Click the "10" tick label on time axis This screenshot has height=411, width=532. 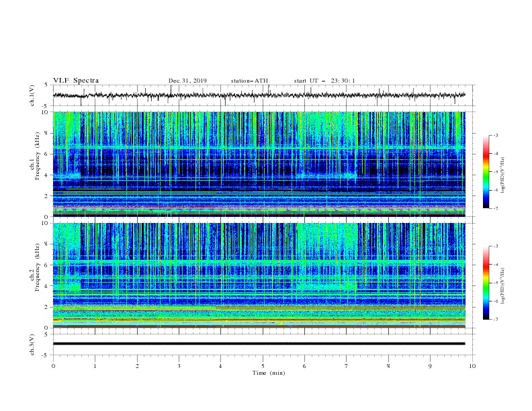point(472,366)
